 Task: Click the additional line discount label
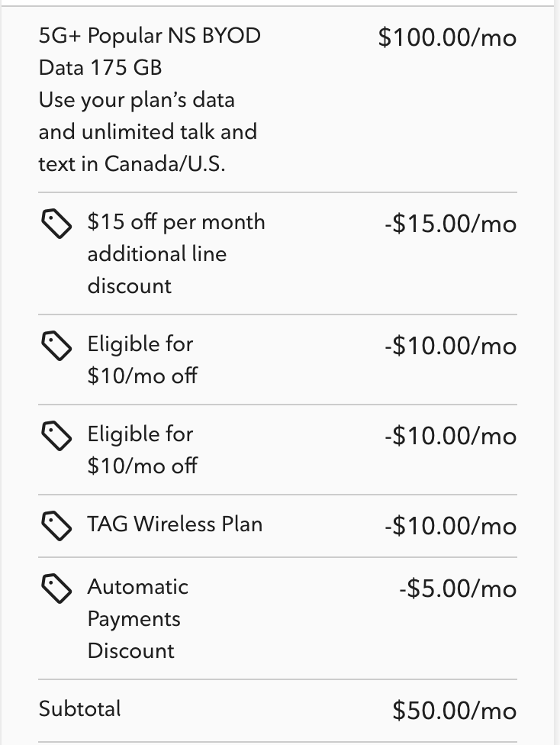coord(156,253)
